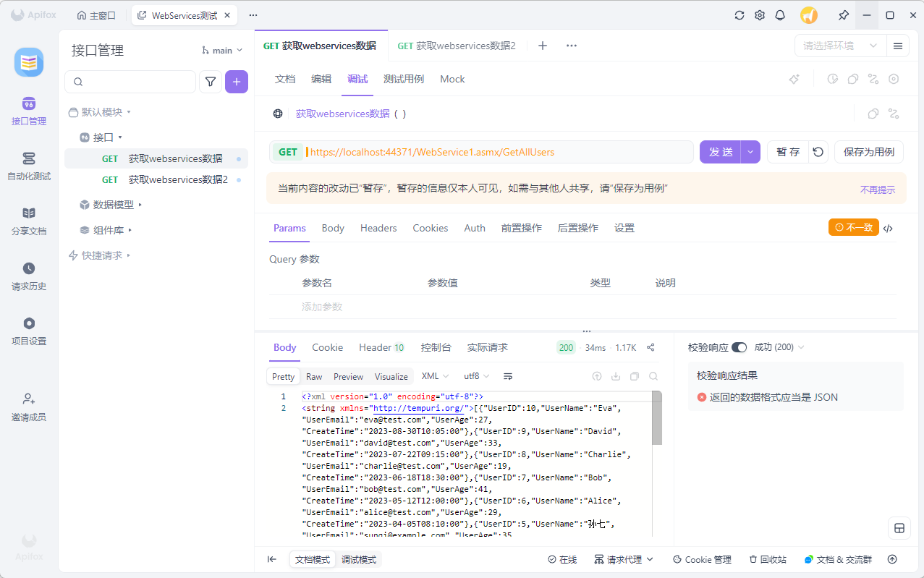Image resolution: width=924 pixels, height=578 pixels.
Task: Open 请求历史 in the sidebar
Action: pos(29,276)
